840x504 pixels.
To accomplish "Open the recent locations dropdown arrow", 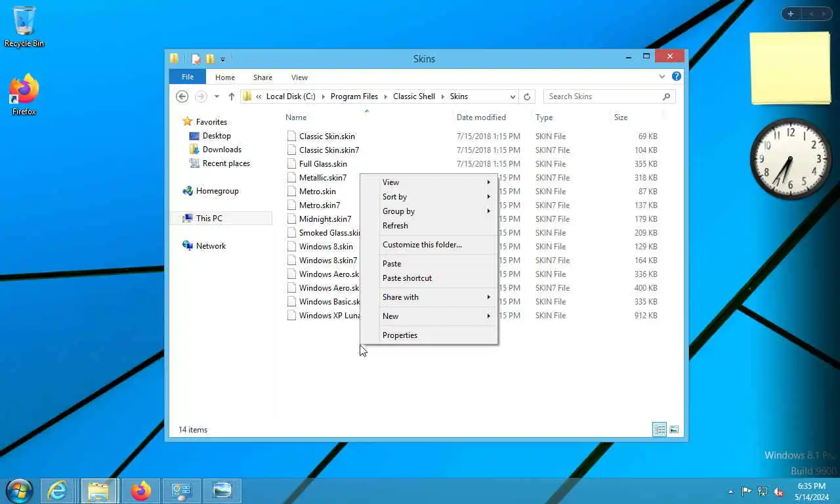I will [217, 96].
